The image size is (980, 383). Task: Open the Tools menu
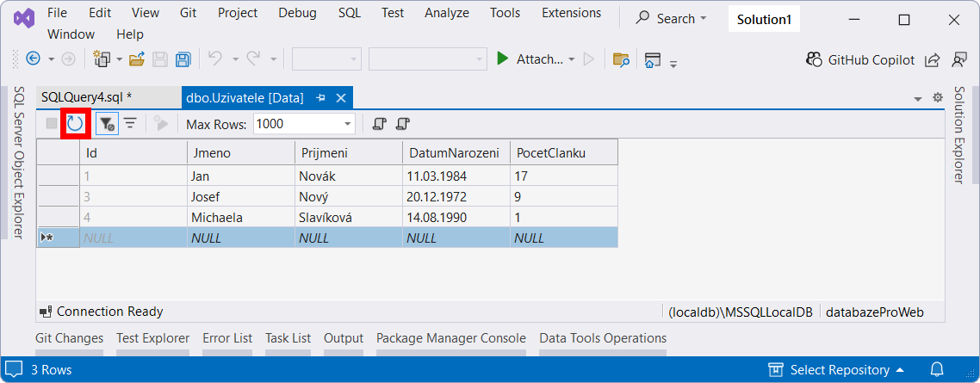coord(505,13)
